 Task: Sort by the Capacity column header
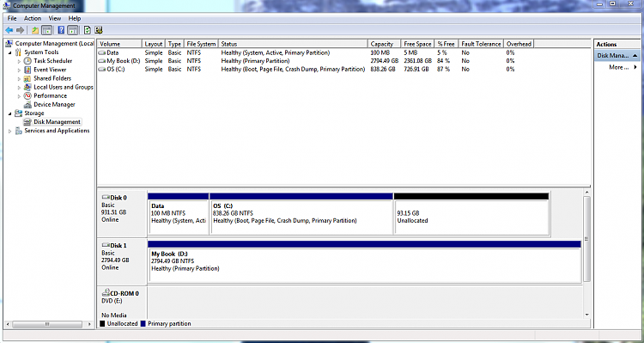coord(385,44)
